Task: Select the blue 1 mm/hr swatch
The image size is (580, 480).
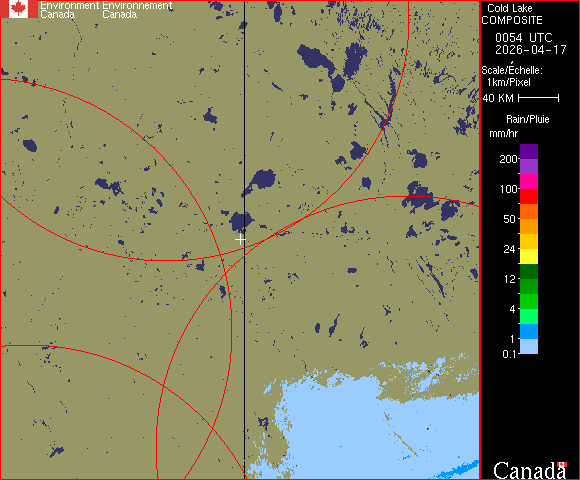Action: tap(529, 331)
